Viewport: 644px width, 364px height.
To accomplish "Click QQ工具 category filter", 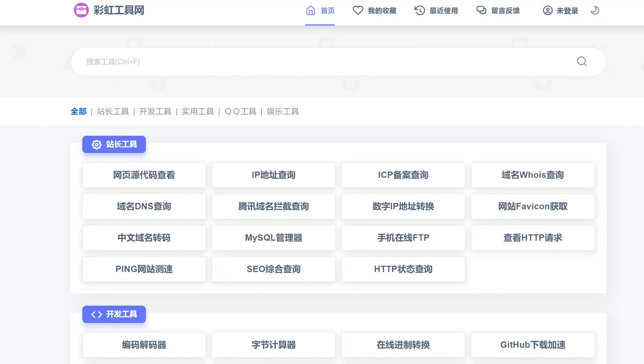I will [x=240, y=112].
